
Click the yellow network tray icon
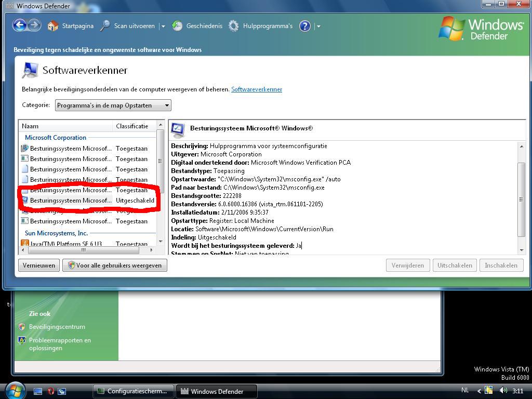click(489, 391)
